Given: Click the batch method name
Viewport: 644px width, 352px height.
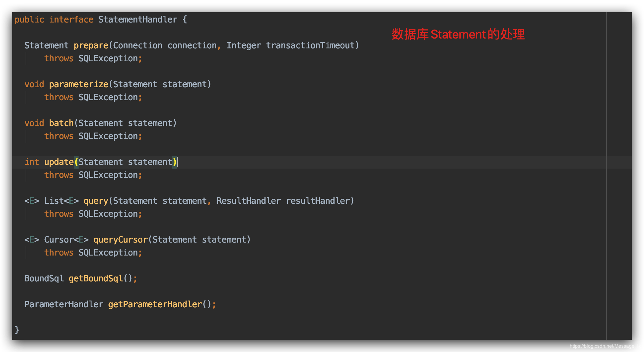Looking at the screenshot, I should 61,123.
